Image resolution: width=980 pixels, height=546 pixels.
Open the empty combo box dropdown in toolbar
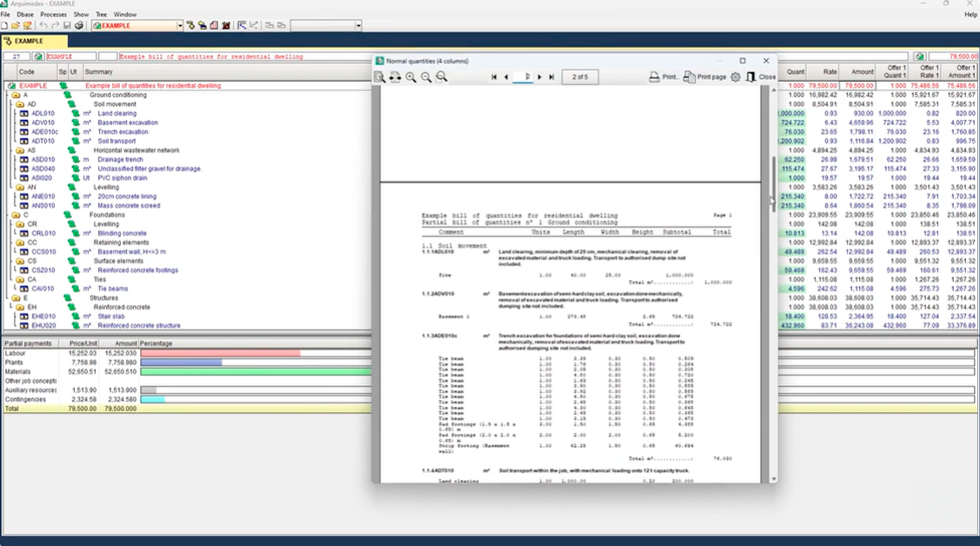pyautogui.click(x=357, y=26)
